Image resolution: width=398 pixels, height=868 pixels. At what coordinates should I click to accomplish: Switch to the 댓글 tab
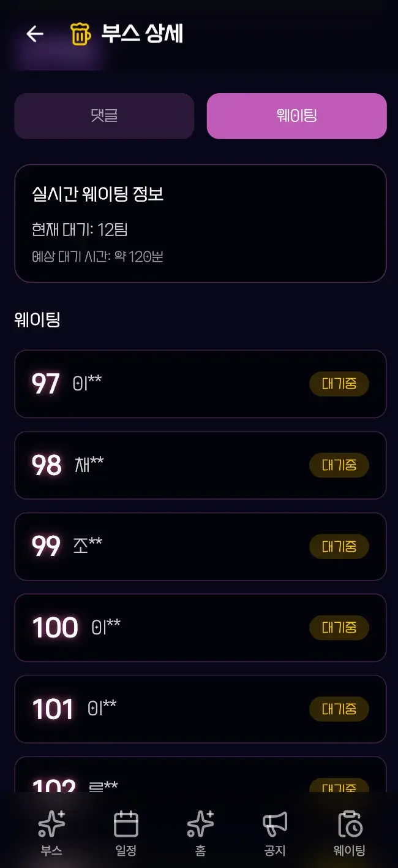point(104,116)
